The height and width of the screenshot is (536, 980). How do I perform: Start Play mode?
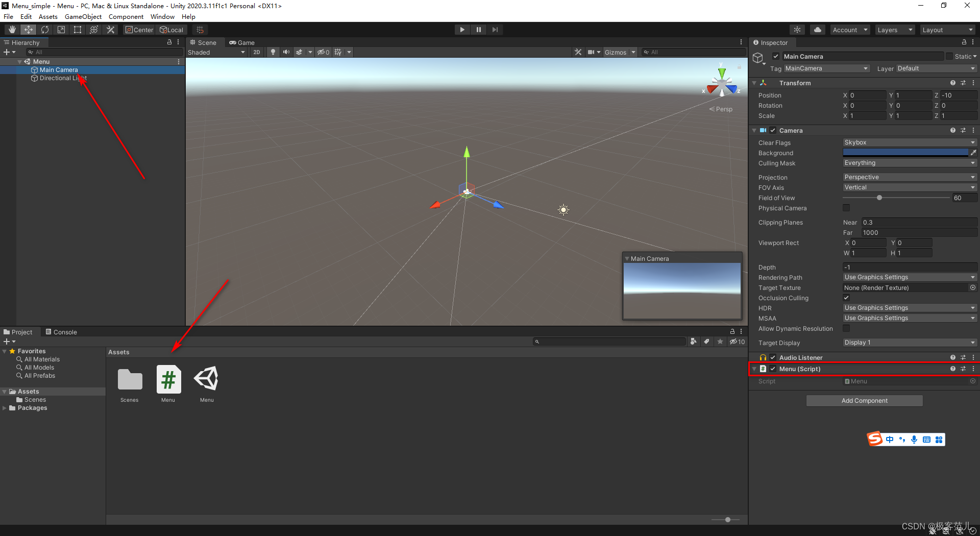click(462, 30)
